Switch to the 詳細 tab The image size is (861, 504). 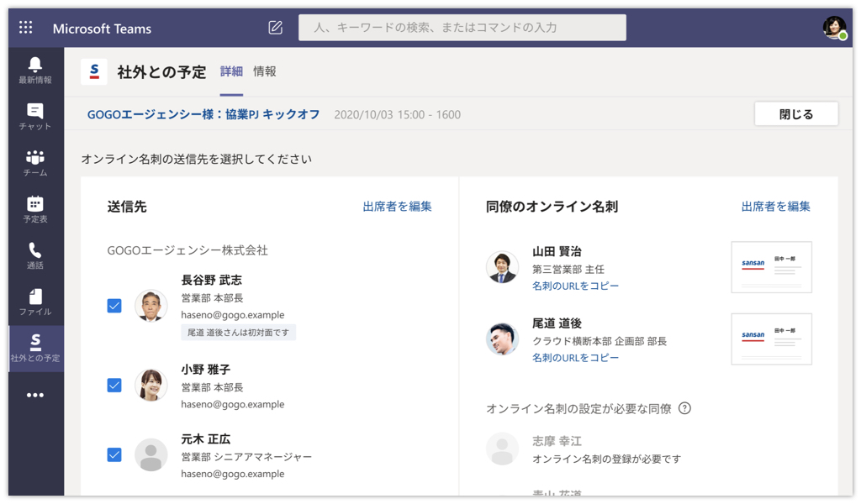pos(231,71)
